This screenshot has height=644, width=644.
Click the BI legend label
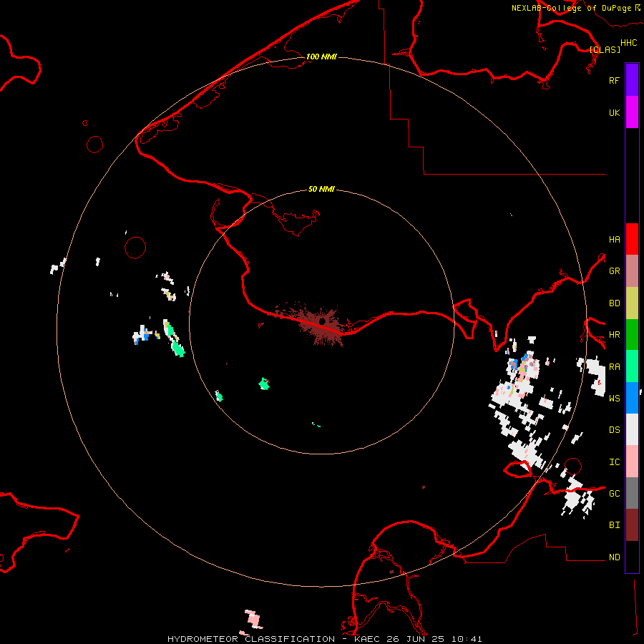[614, 525]
